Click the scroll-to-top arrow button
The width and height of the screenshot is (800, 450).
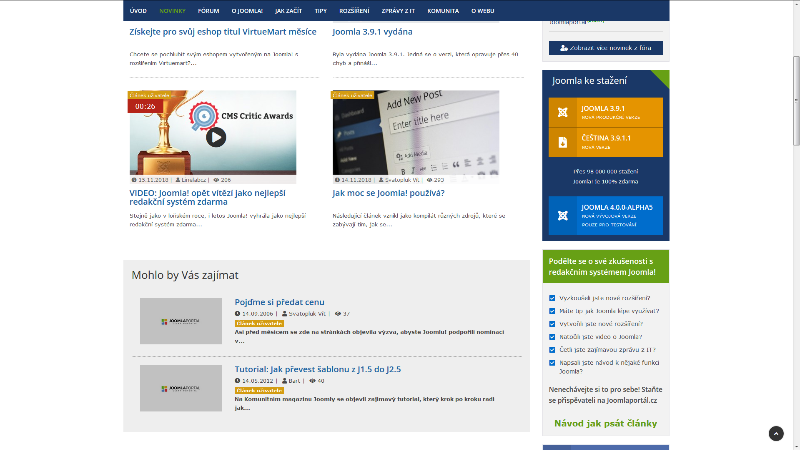[x=776, y=434]
